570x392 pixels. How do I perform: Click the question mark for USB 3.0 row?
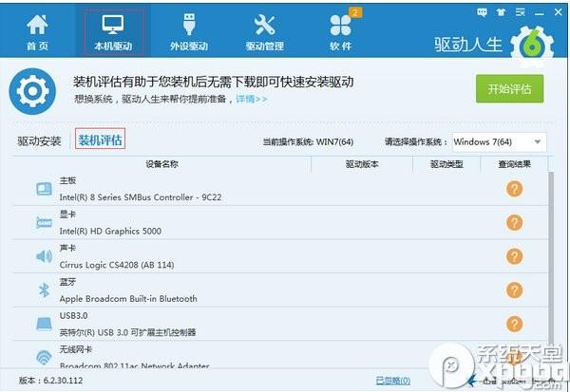point(514,324)
